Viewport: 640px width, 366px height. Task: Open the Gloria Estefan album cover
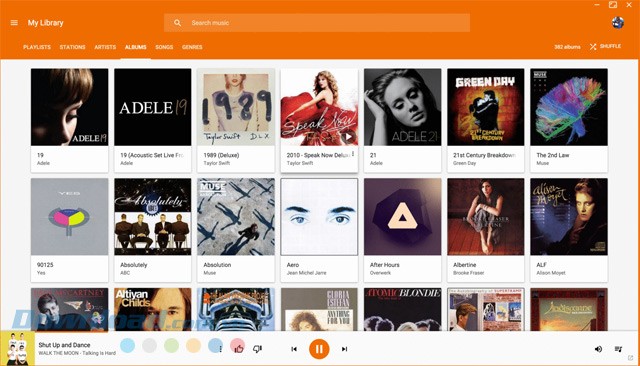[x=319, y=309]
